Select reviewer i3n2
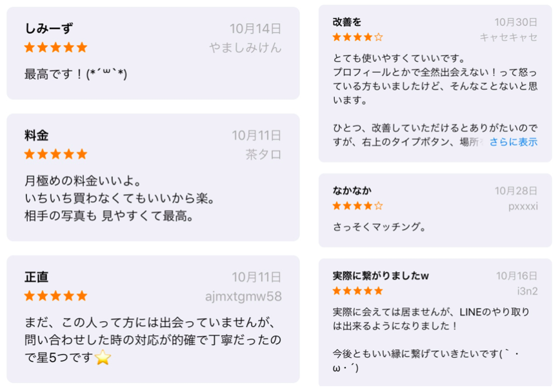 tap(527, 291)
